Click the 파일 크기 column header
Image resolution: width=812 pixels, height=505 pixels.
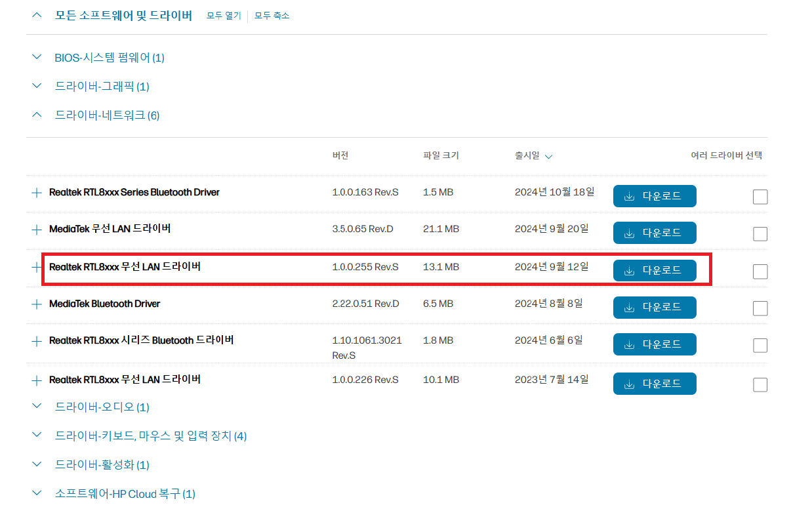tap(441, 155)
